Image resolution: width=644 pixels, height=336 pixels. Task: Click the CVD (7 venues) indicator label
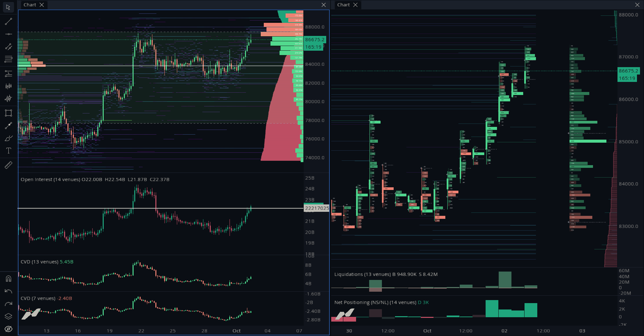pos(38,298)
